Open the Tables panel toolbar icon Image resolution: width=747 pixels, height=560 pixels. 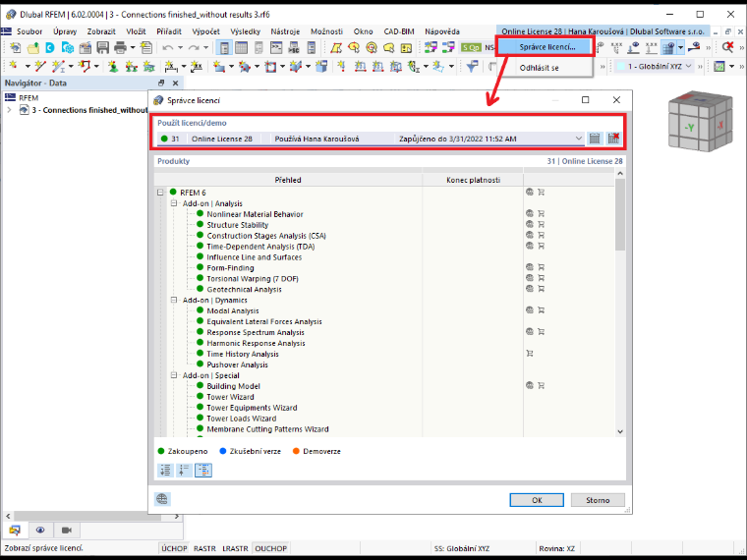click(242, 47)
